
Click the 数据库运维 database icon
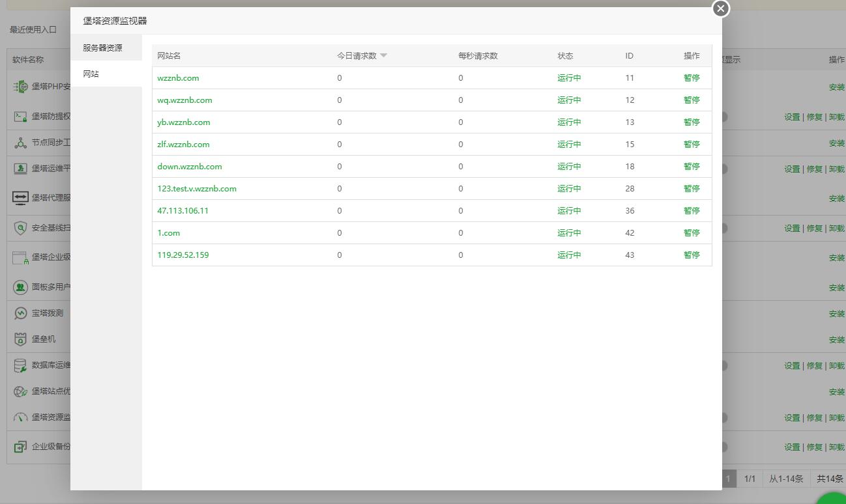pyautogui.click(x=21, y=365)
